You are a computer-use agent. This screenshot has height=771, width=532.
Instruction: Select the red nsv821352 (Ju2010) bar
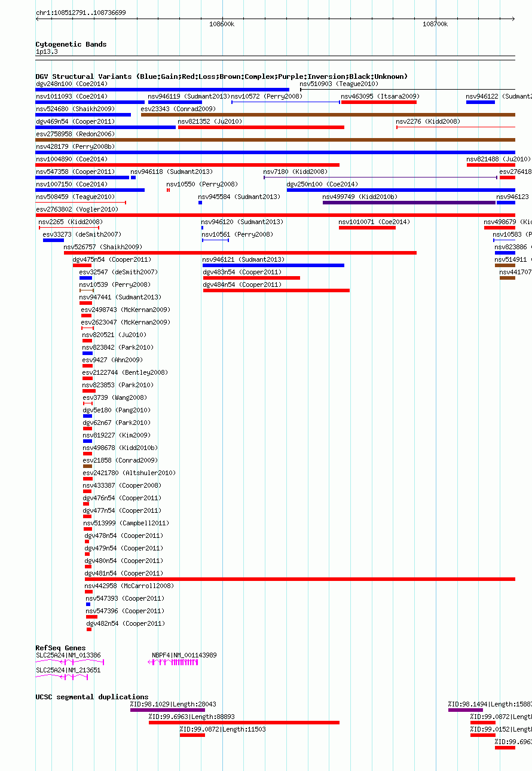(x=261, y=127)
